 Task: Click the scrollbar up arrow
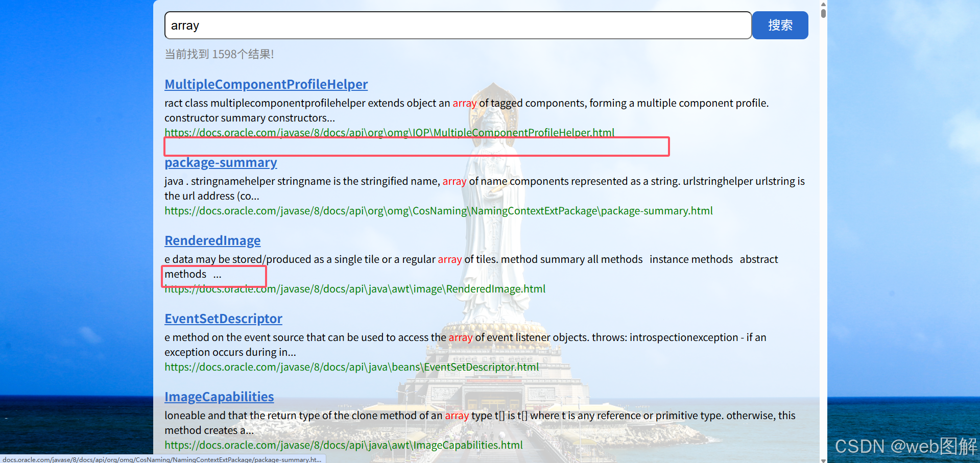823,4
